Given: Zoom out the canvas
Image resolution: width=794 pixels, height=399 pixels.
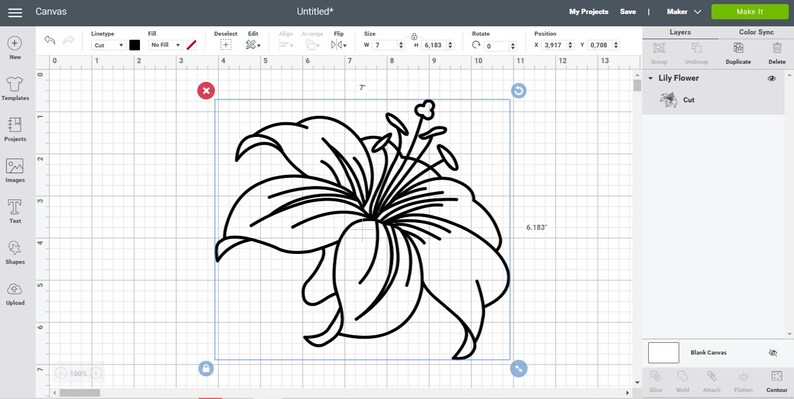Looking at the screenshot, I should coord(60,373).
